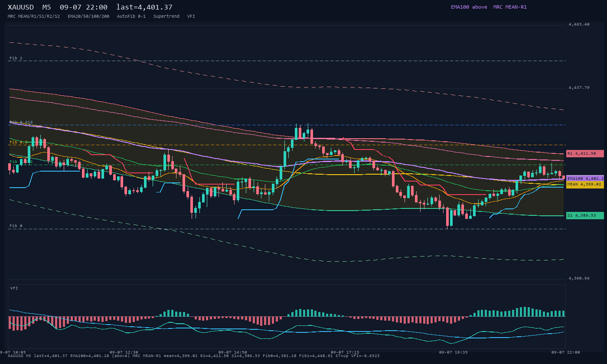Select the EMA20/50/100/200 legend entry

tap(88, 16)
